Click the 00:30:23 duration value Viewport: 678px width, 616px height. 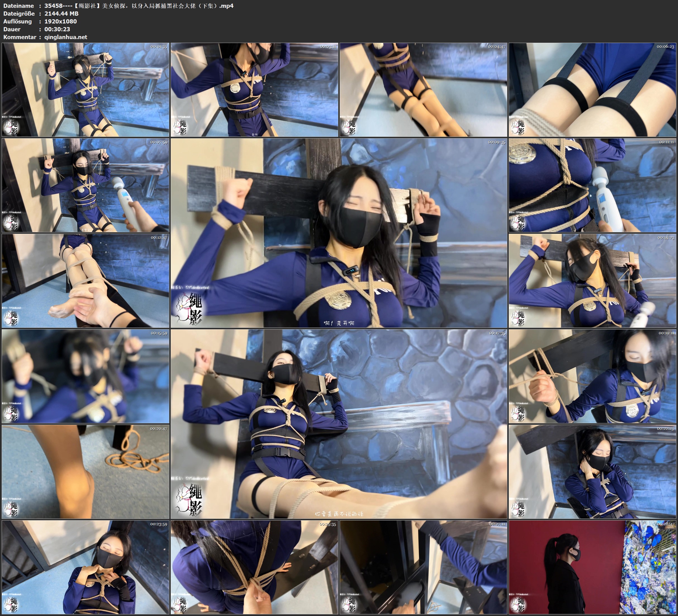pyautogui.click(x=57, y=29)
